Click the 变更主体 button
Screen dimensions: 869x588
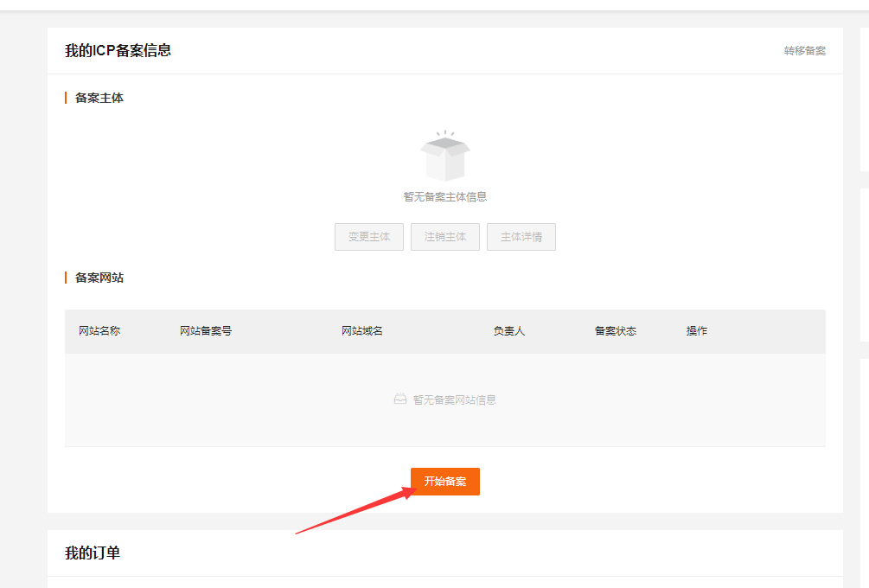point(369,237)
